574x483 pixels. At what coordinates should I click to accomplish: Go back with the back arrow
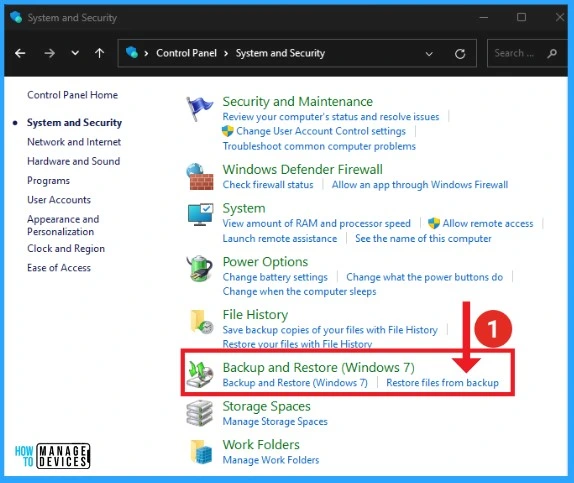[x=20, y=53]
